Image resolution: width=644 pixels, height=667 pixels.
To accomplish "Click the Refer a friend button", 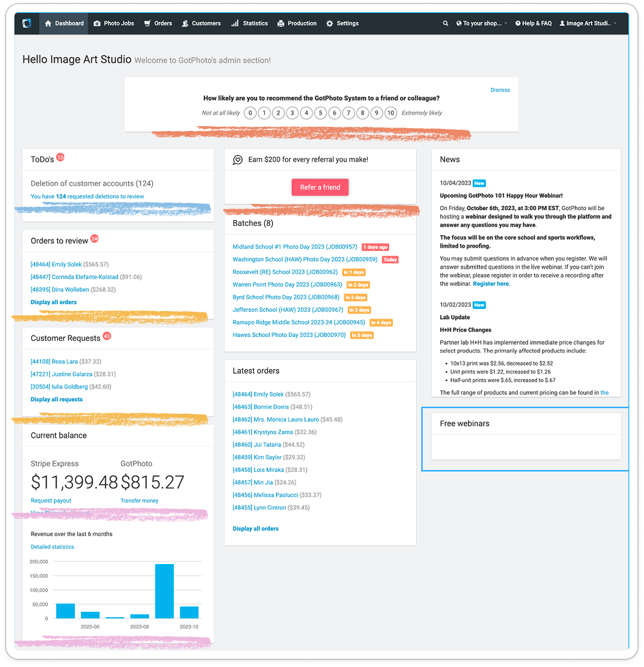I will (320, 187).
